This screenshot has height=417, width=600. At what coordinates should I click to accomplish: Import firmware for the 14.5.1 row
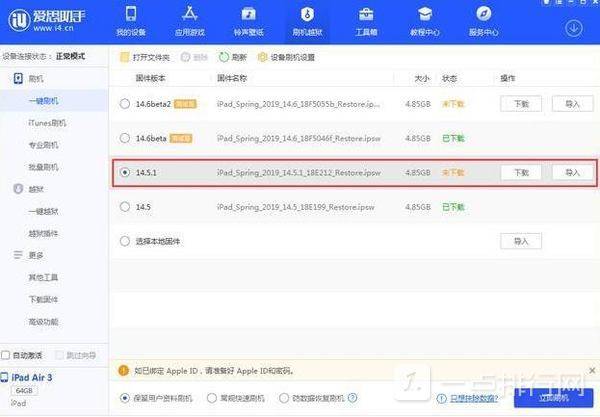point(572,173)
